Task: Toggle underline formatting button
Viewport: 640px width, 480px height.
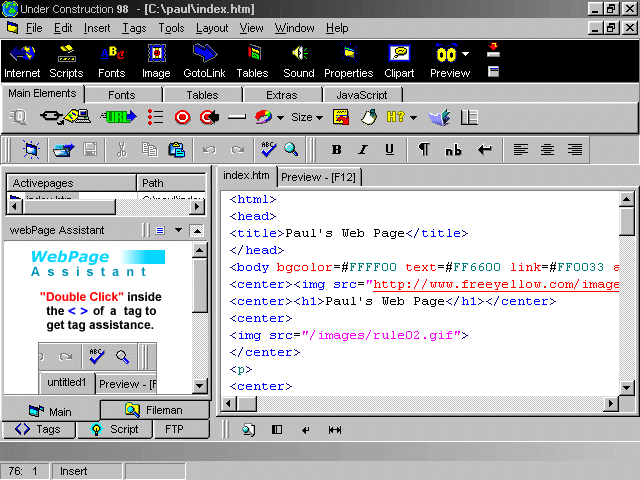Action: [389, 150]
